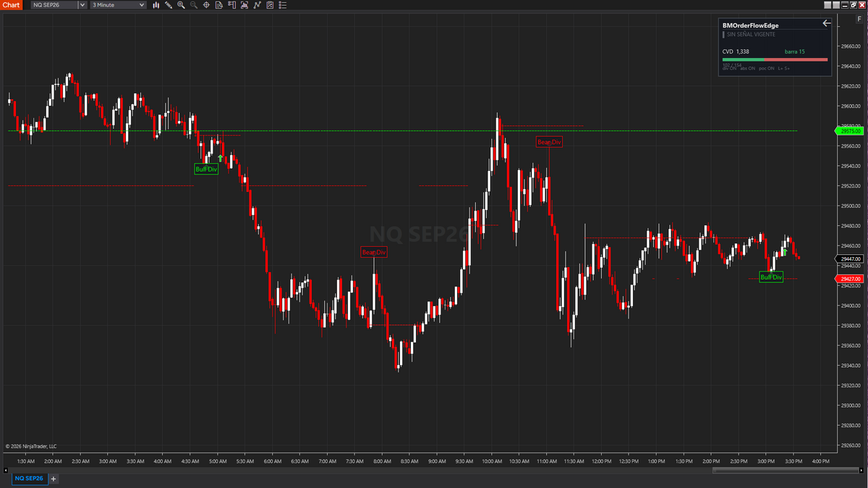
Task: Click the Bear Div label near 11:00 AM
Action: point(548,142)
